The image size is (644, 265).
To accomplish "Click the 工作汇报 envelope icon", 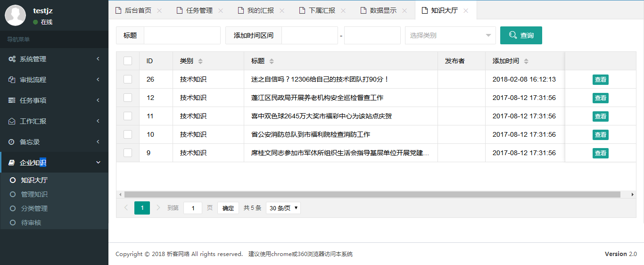I will [x=12, y=121].
